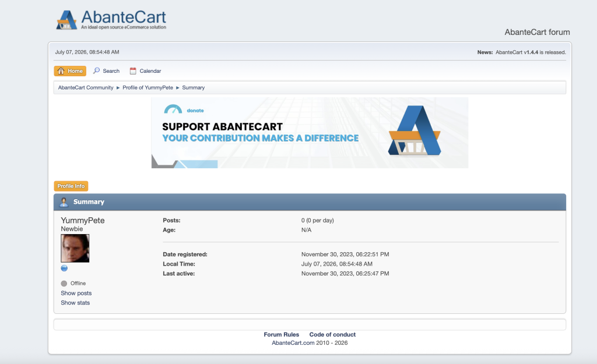Click the Summary panel heading
Viewport: 597px width, 364px height.
[x=89, y=202]
